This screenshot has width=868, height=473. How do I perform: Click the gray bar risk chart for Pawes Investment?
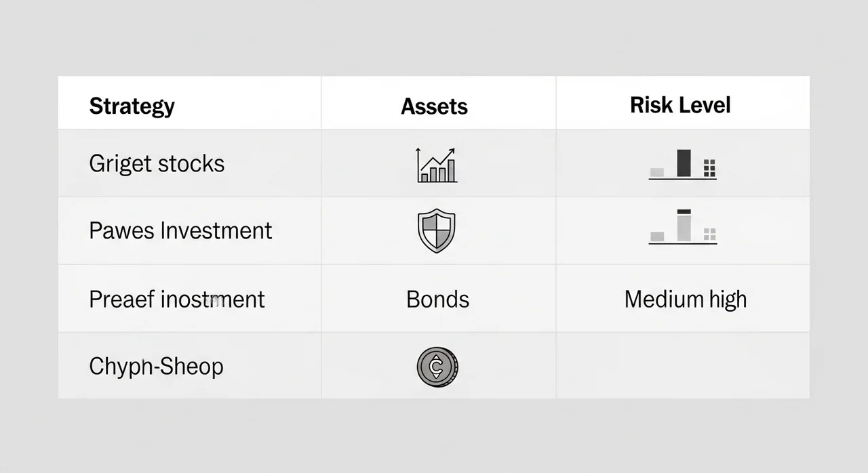tap(683, 227)
